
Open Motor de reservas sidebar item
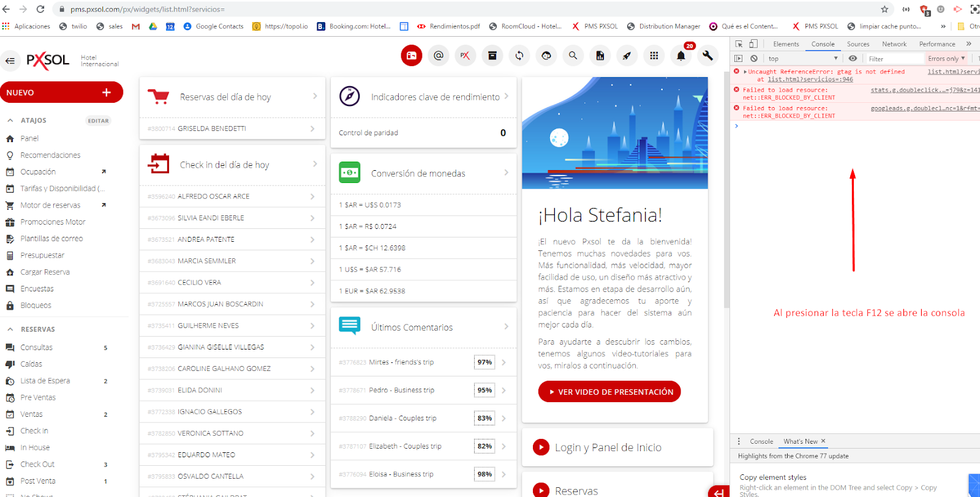click(50, 205)
